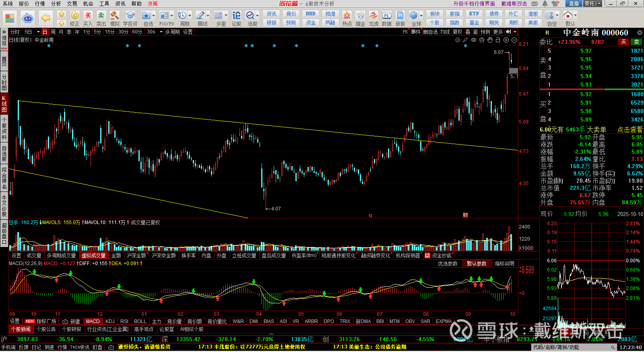Open dropdown arrow beside 周期 icon
This screenshot has width=644, height=352.
click(x=190, y=16)
